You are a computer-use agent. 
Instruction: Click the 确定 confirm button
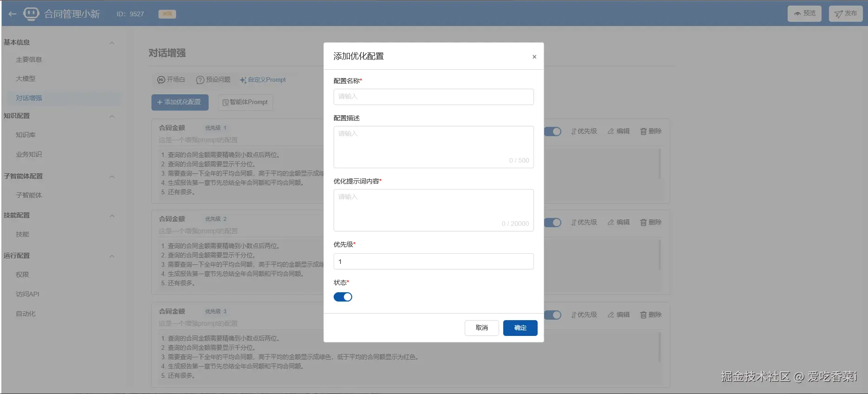click(520, 328)
